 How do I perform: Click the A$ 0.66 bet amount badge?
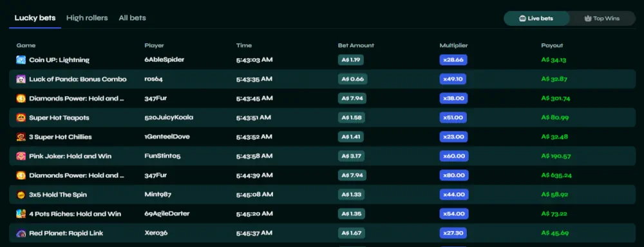(x=352, y=79)
